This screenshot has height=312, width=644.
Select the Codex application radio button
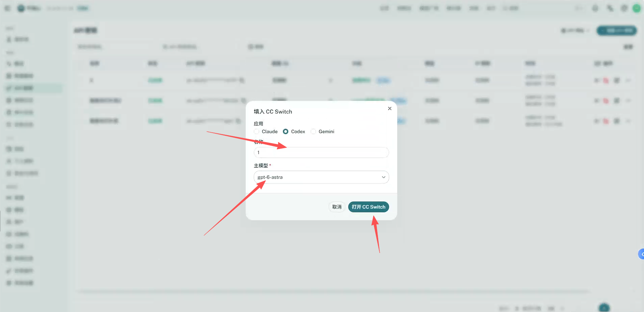click(x=286, y=132)
